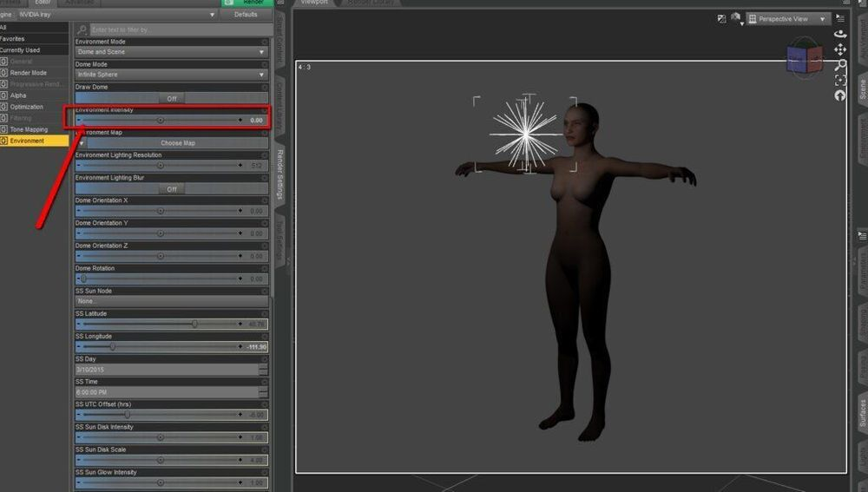
Task: Click the Environment Mode property gear icon
Action: [x=265, y=42]
